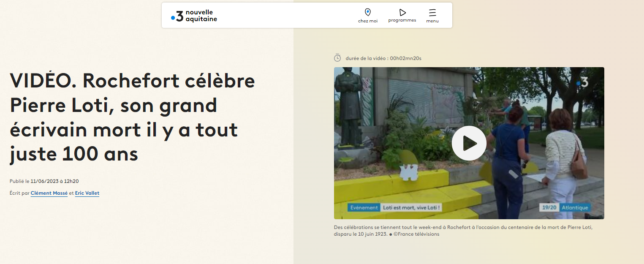Screen dimensions: 644x264
Task: Click the France 3 Nouvelle-Aquitaine logo
Action: coord(194,15)
